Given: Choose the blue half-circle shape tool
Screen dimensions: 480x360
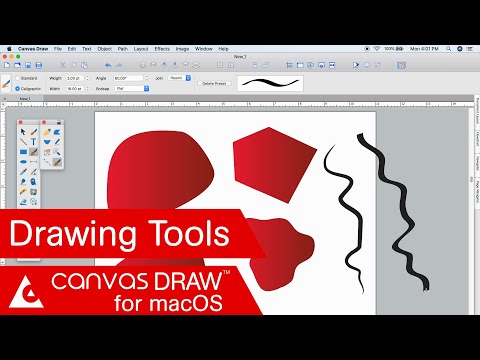Looking at the screenshot, I should coord(47,142).
